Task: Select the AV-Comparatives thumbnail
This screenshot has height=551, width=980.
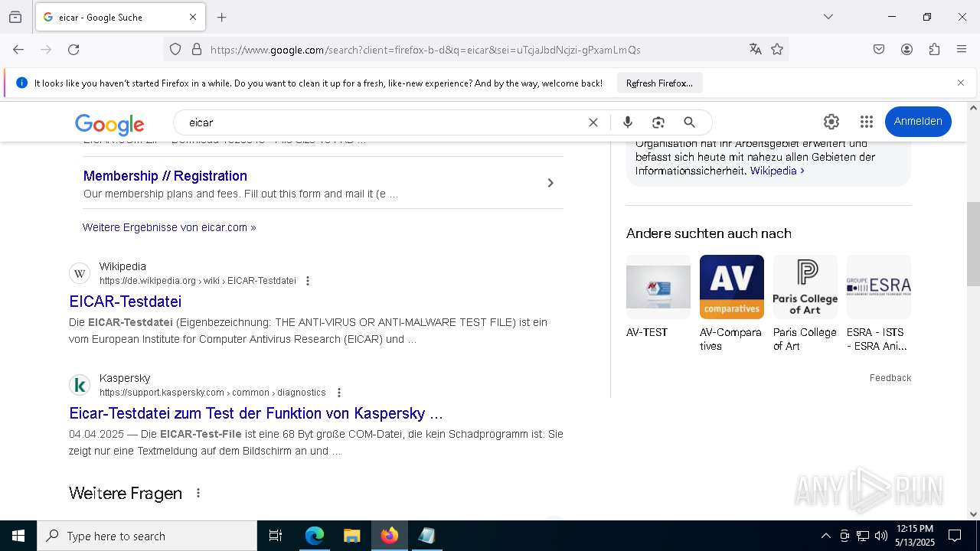Action: [732, 287]
